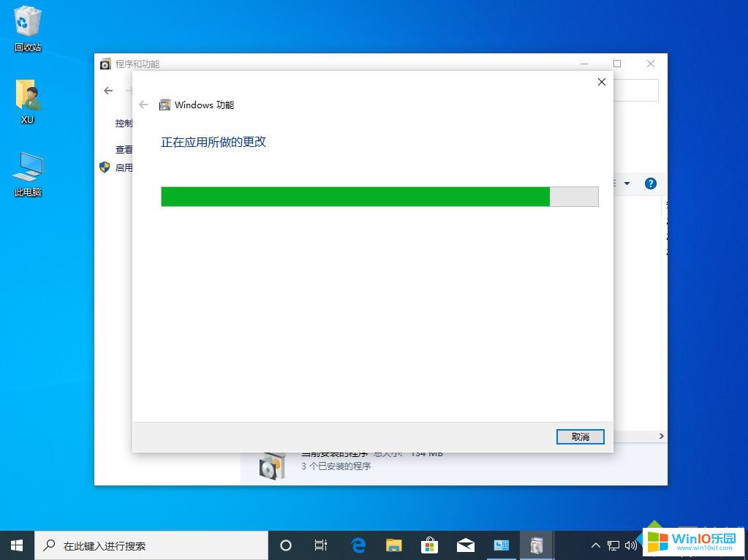Screen dimensions: 748x560
Task: Expand hidden icons with the tray chevron
Action: click(x=596, y=545)
